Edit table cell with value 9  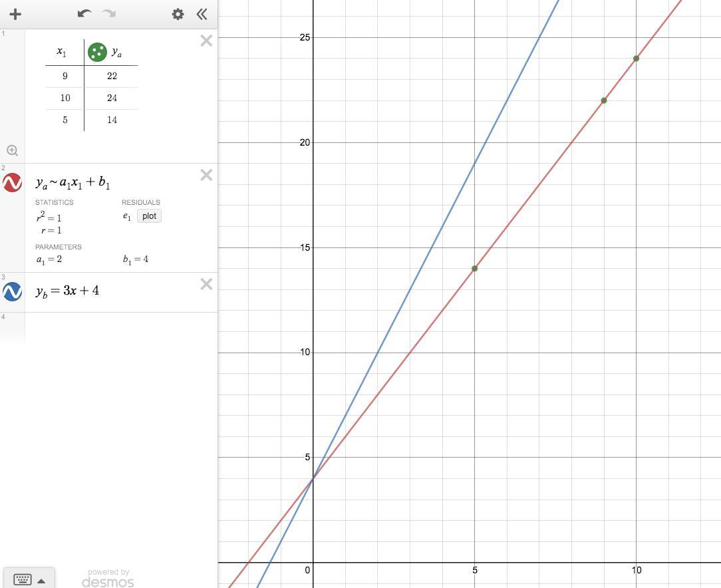tap(65, 76)
